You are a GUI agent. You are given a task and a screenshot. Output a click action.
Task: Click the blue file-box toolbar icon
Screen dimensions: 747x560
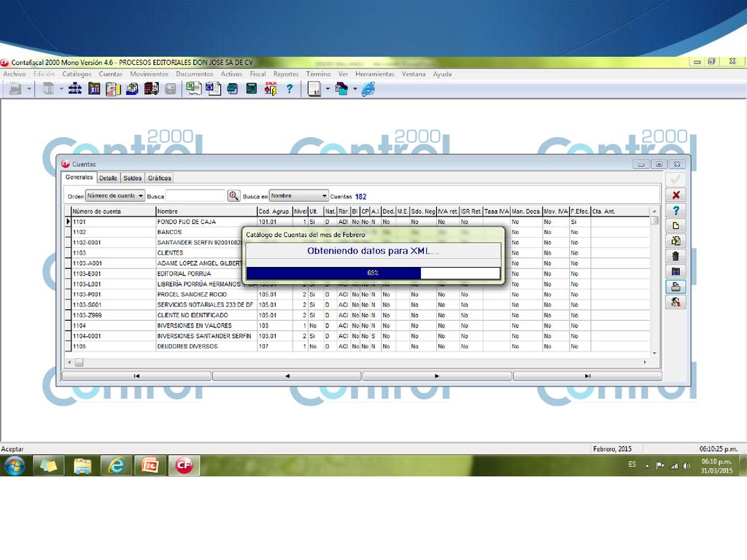tap(132, 89)
